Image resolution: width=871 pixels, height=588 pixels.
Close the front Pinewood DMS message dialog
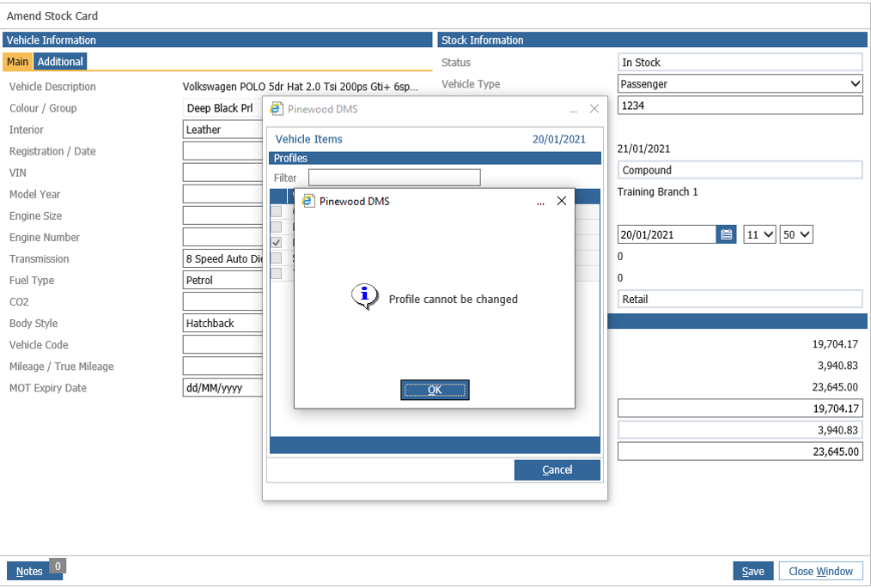pos(562,201)
